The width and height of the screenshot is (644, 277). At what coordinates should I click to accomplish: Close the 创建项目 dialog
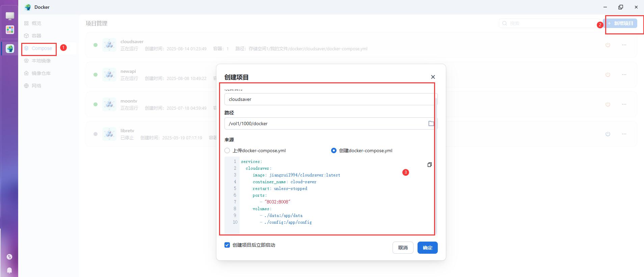[433, 77]
